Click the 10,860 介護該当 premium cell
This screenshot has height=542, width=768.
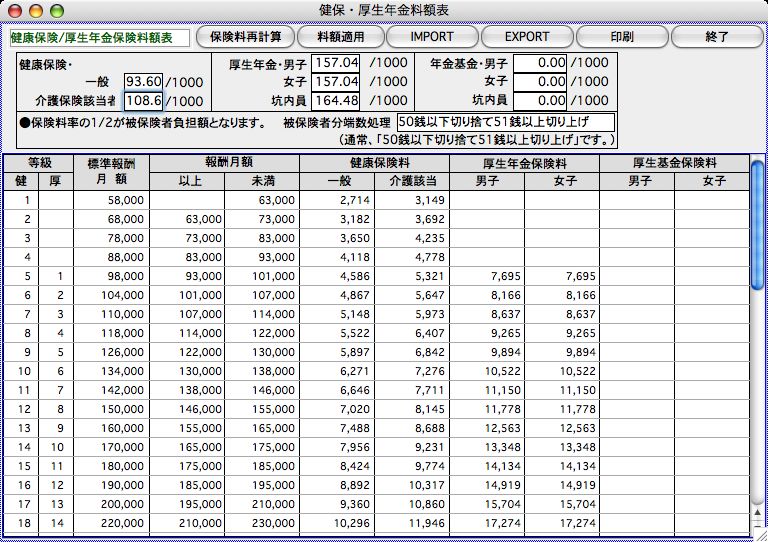tap(412, 504)
